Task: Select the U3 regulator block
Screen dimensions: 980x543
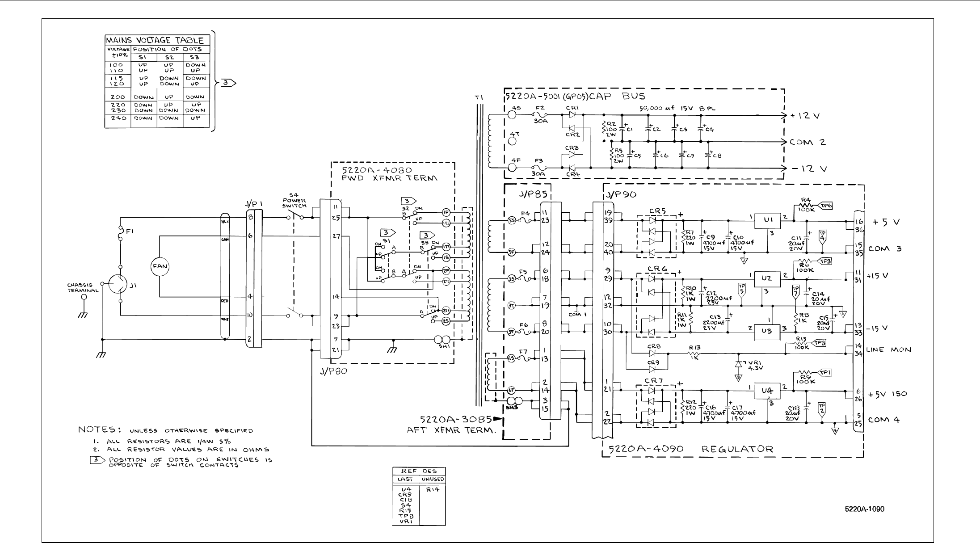Action: (767, 332)
